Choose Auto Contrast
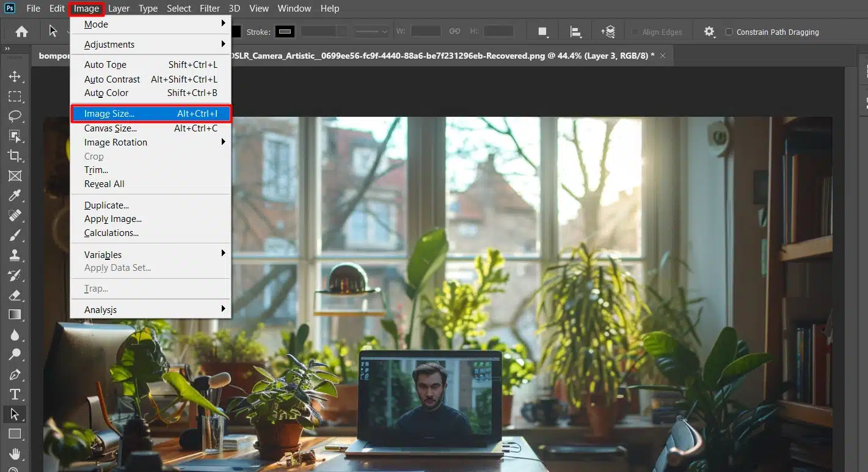The image size is (868, 472). coord(150,79)
